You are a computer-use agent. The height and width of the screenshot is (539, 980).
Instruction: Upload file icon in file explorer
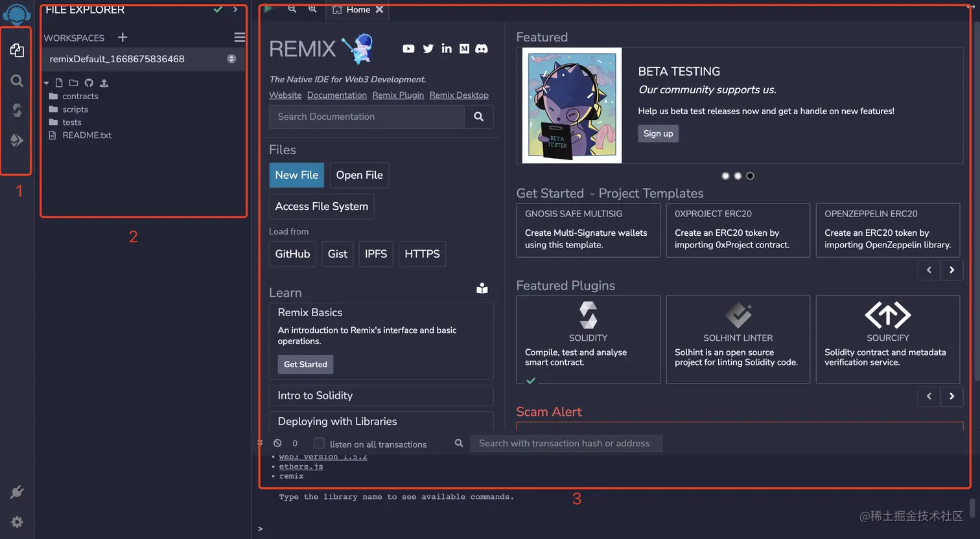[104, 83]
